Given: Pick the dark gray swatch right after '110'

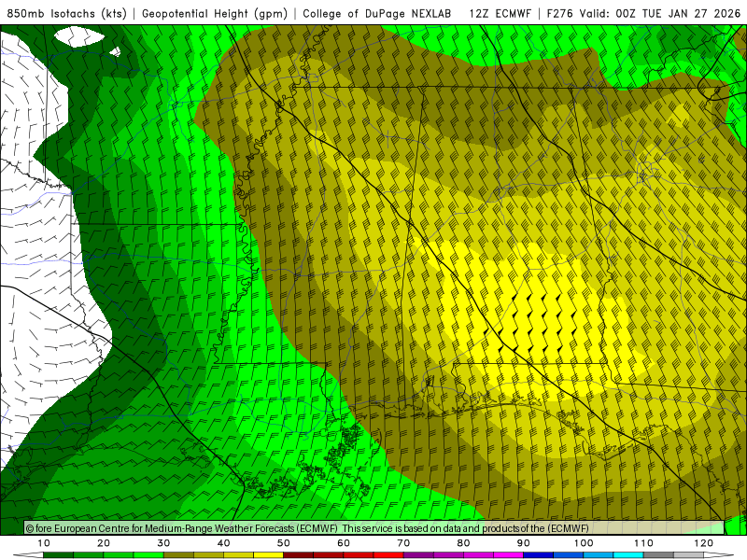Looking at the screenshot, I should click(658, 555).
